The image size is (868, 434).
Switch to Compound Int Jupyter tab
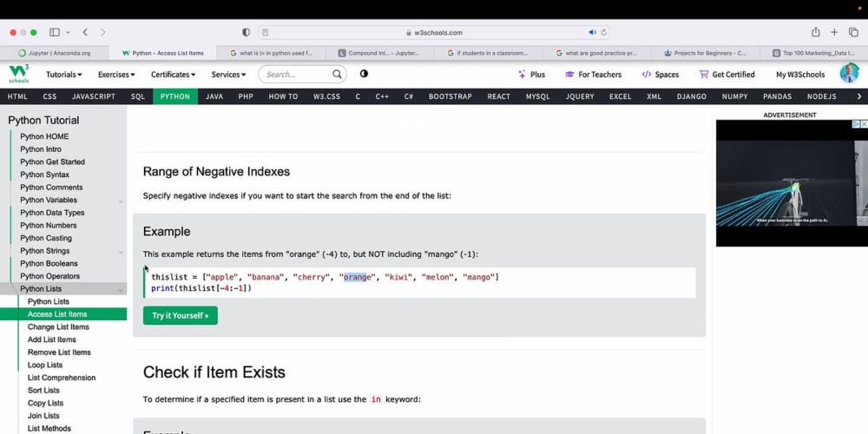(379, 53)
